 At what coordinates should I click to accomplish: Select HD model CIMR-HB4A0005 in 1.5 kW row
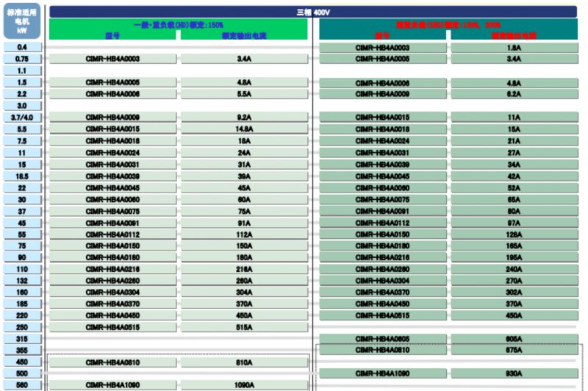pos(112,82)
